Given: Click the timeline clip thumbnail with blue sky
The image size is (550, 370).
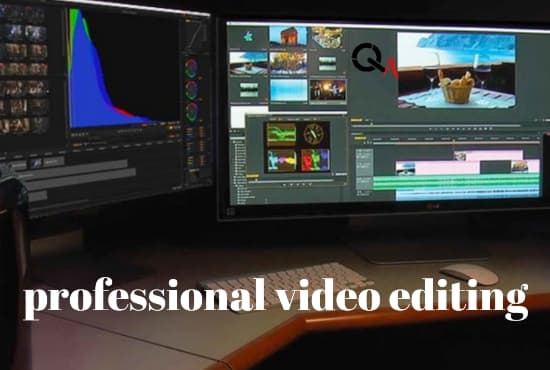Looking at the screenshot, I should [x=405, y=168].
